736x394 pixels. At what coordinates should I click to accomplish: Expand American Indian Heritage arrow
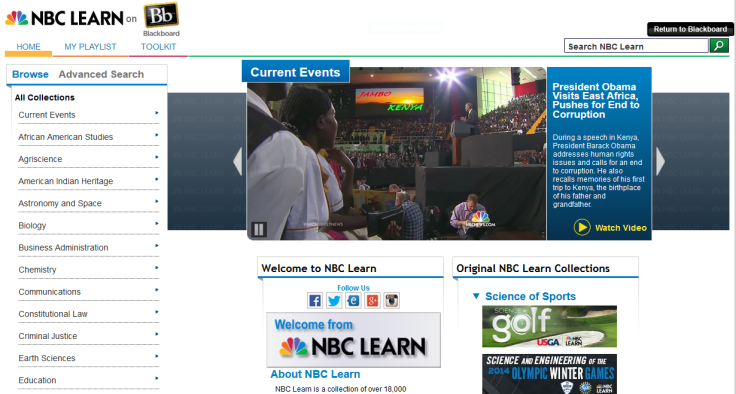pyautogui.click(x=157, y=179)
